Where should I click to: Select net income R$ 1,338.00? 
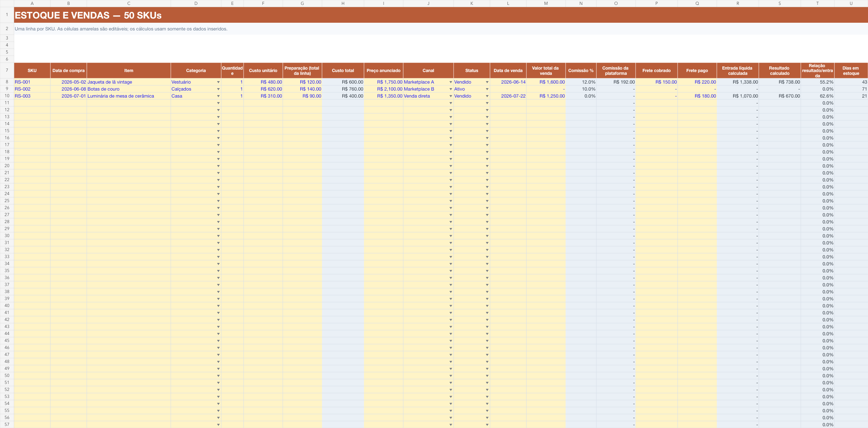click(738, 82)
